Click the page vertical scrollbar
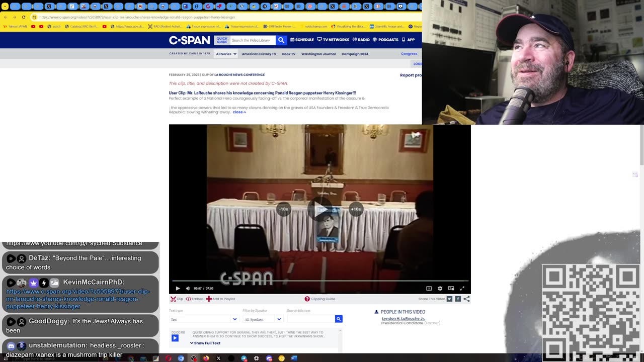Screen dimensions: 644x362 (x=641, y=145)
